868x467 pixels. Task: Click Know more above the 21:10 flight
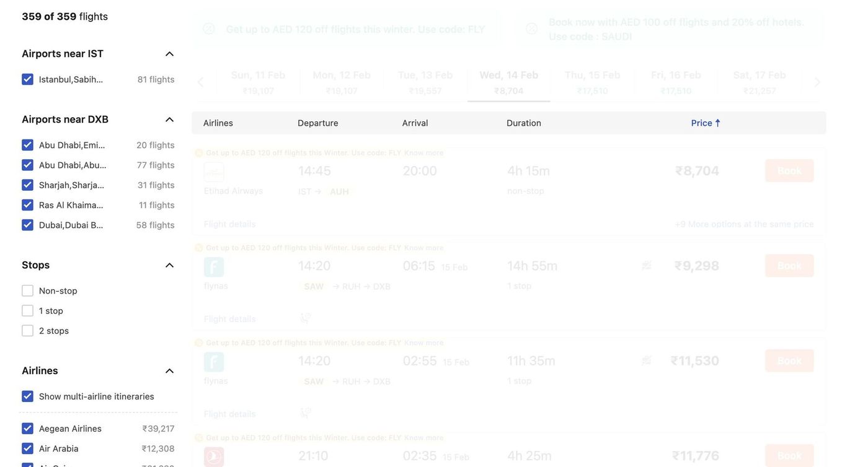(x=424, y=438)
